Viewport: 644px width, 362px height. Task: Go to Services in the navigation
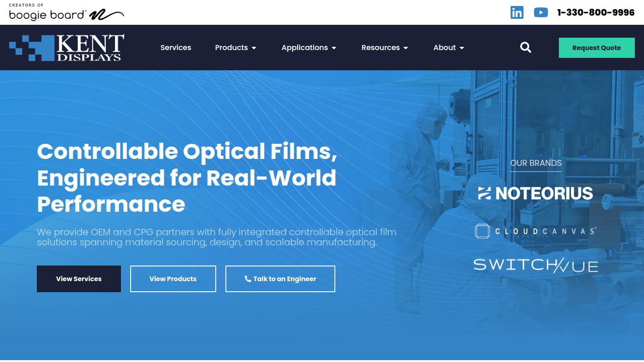pyautogui.click(x=176, y=47)
